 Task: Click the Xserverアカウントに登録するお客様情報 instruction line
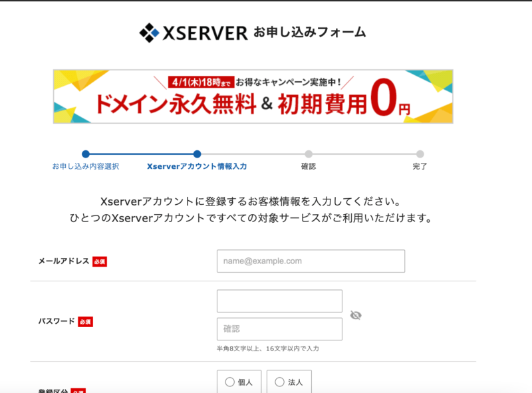point(251,201)
